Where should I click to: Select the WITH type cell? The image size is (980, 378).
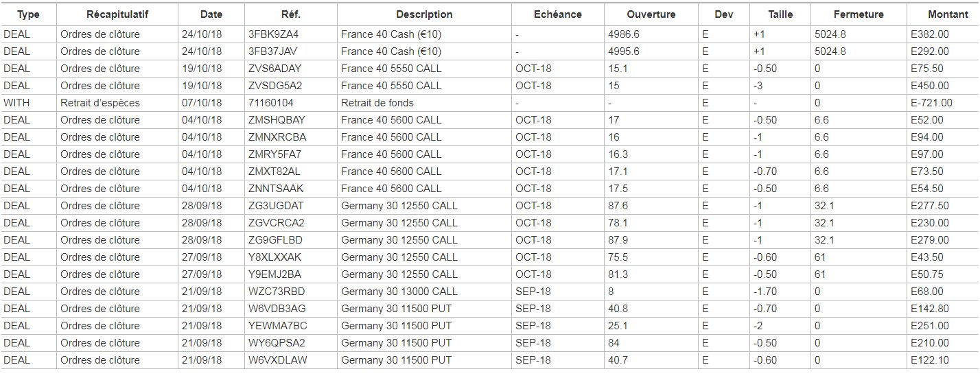tap(16, 103)
